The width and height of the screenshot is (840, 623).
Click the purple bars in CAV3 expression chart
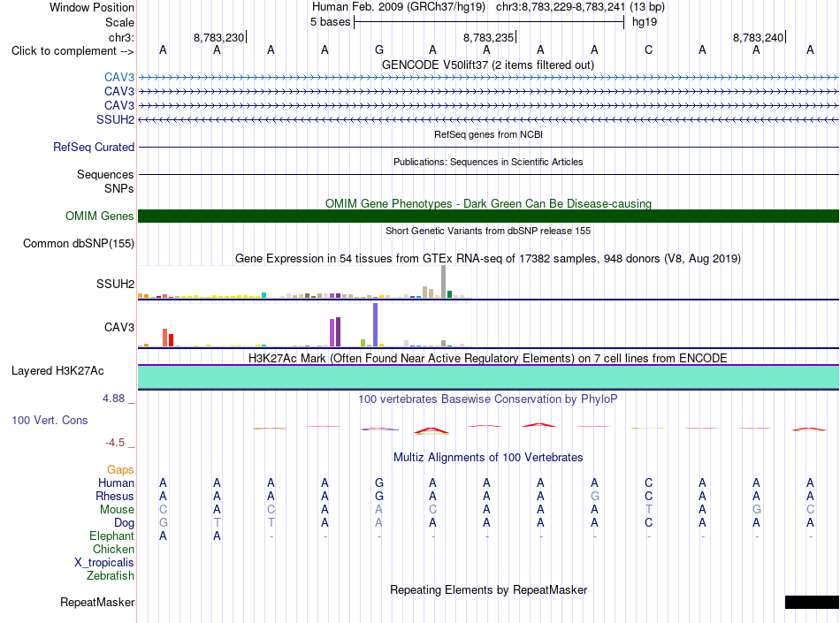point(335,332)
